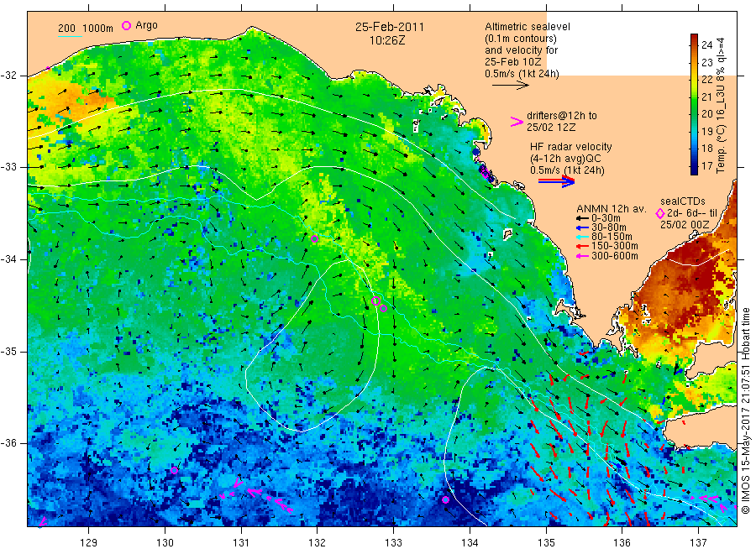Click the 'ANMN 12h av.' legend heading

pyautogui.click(x=612, y=209)
